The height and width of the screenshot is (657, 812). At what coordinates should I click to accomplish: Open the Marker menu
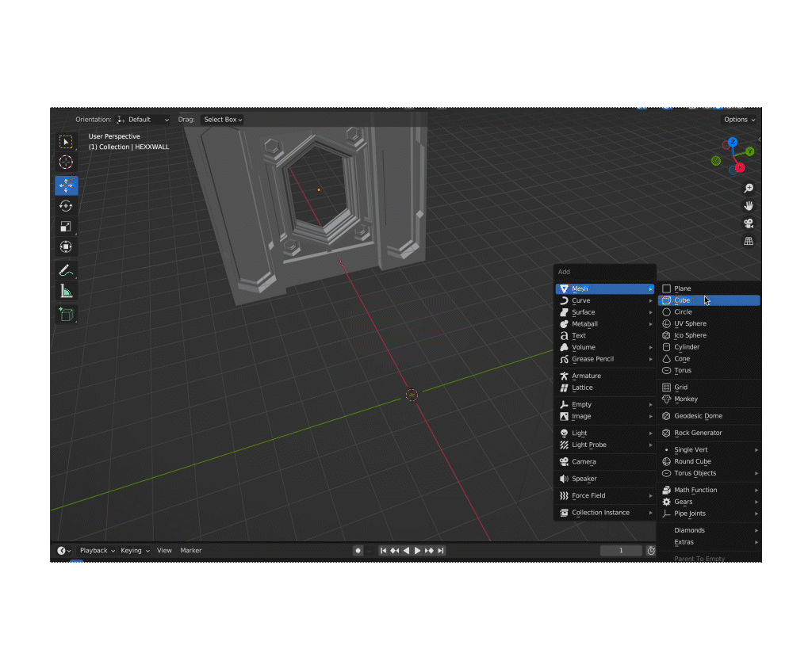190,550
